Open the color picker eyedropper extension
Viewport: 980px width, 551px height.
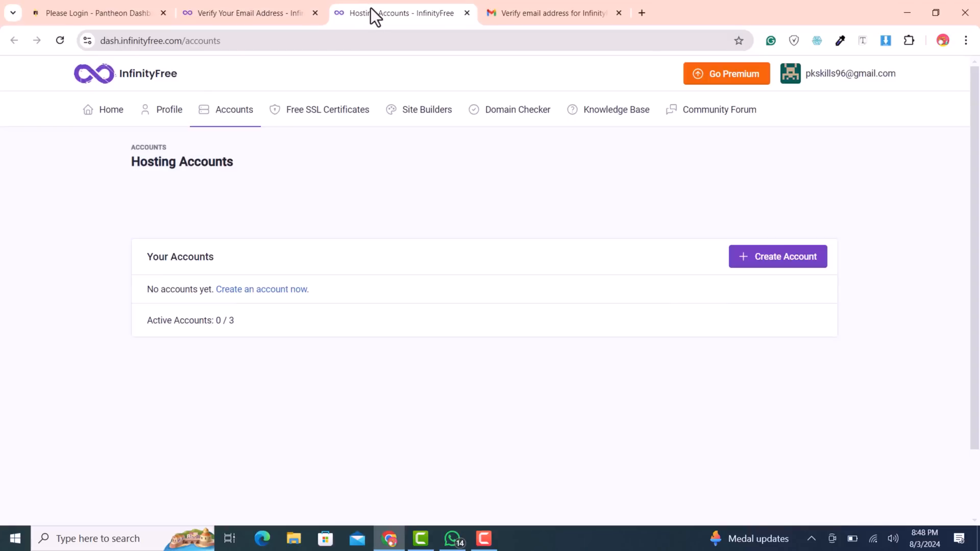pos(840,41)
